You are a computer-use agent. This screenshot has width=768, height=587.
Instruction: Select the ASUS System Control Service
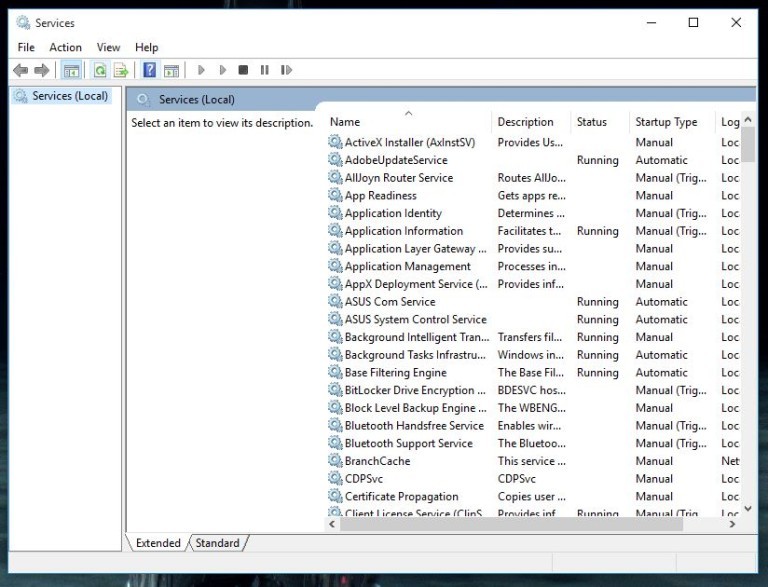coord(533,319)
